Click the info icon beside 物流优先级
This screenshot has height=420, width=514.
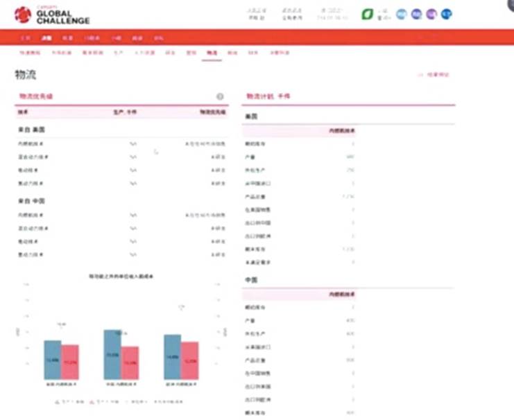[x=220, y=97]
